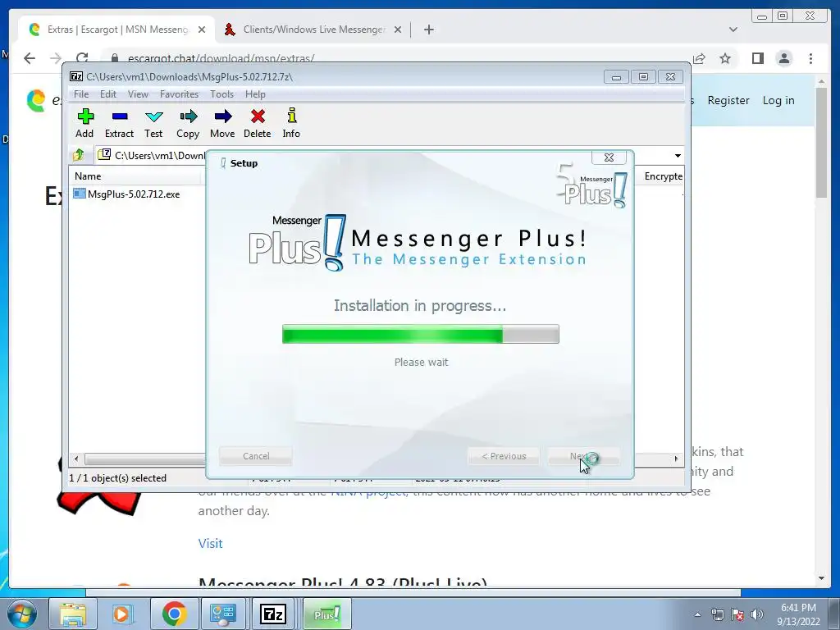Viewport: 840px width, 630px height.
Task: Click network tray icon
Action: pyautogui.click(x=717, y=614)
